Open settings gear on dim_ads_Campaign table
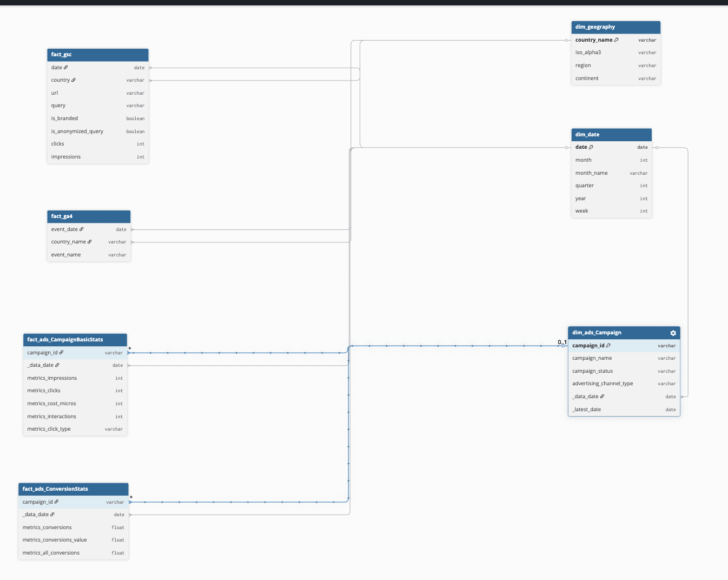The height and width of the screenshot is (580, 728). [x=673, y=333]
